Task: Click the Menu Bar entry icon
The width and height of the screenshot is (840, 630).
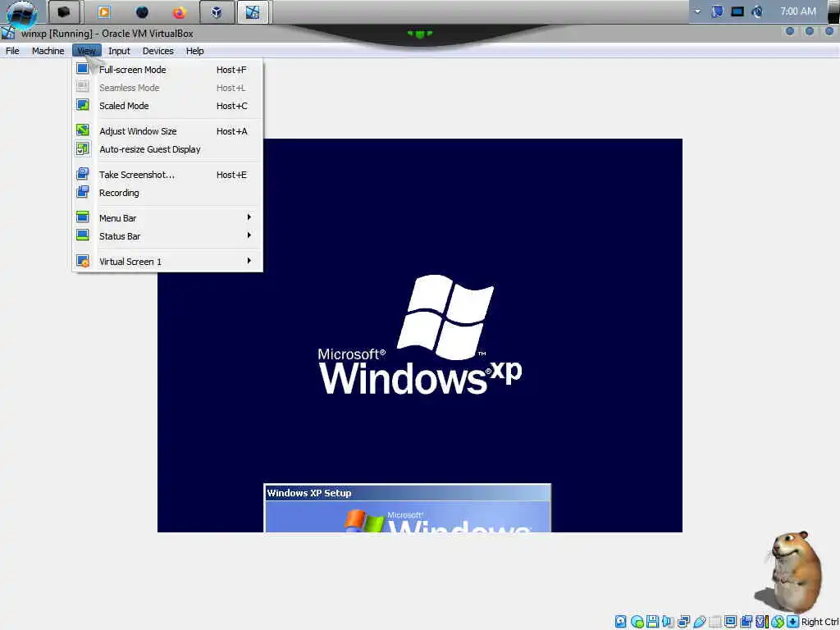Action: [83, 217]
